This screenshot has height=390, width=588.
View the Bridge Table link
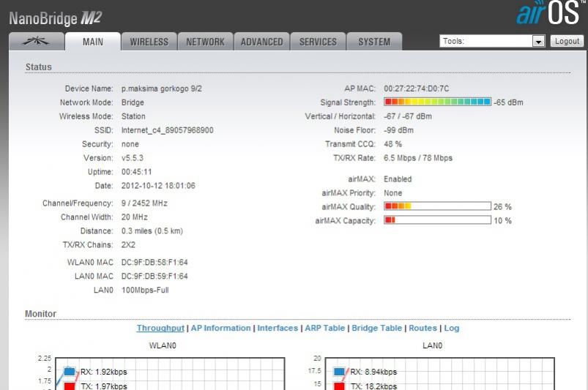tap(376, 328)
